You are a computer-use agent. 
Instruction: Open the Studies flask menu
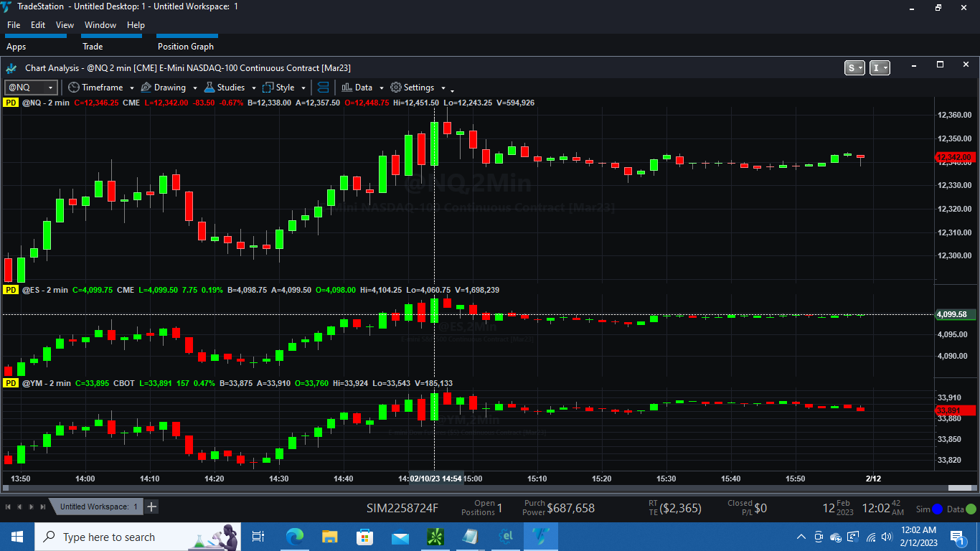tap(225, 88)
